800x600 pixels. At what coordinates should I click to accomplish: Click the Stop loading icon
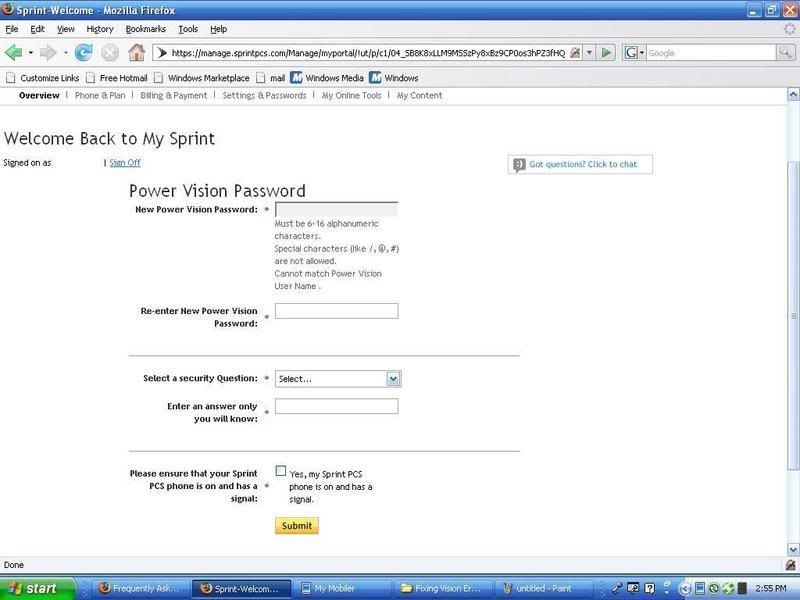coord(110,52)
